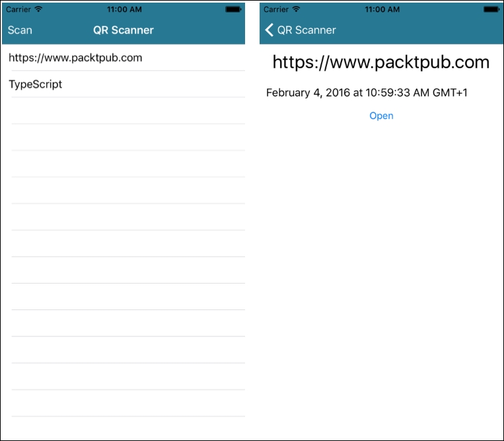Tap the second empty row below TypeScript

[126, 137]
